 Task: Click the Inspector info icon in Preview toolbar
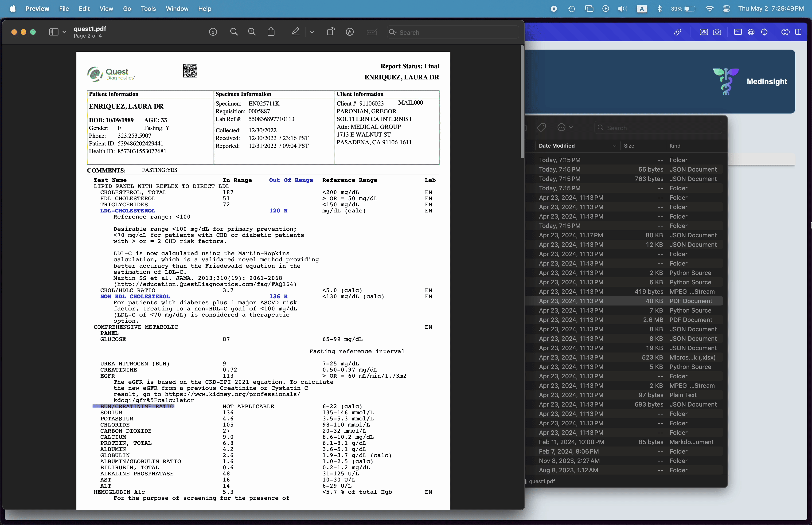(213, 32)
